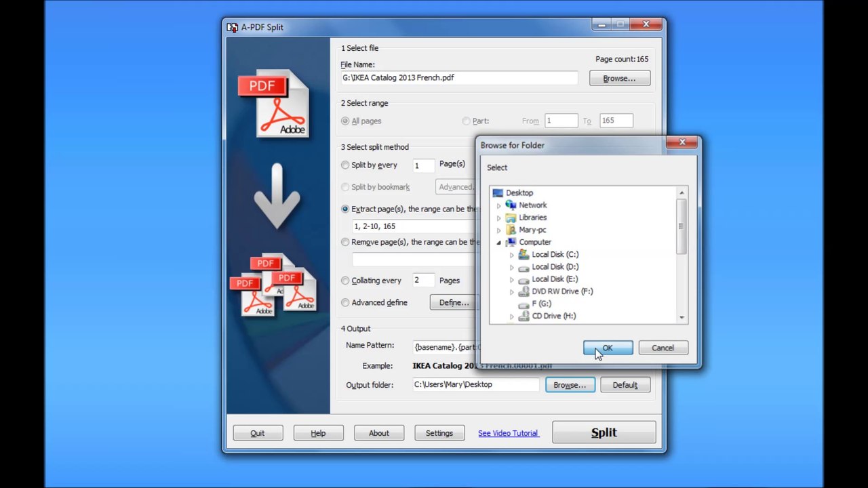Select the Extract page(s) radio option
The height and width of the screenshot is (488, 868).
345,209
